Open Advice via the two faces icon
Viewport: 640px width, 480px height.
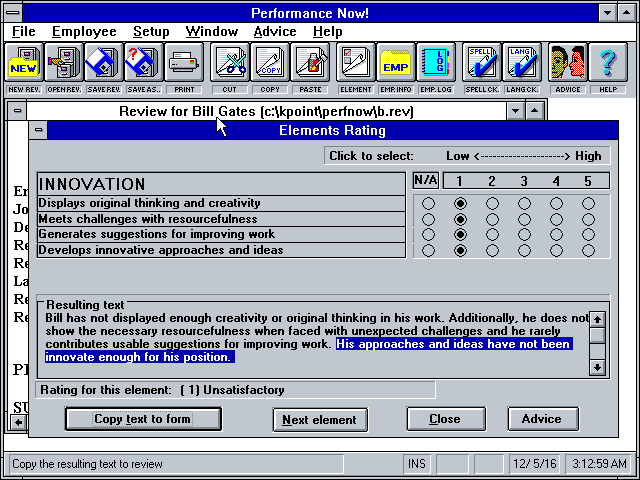[567, 62]
